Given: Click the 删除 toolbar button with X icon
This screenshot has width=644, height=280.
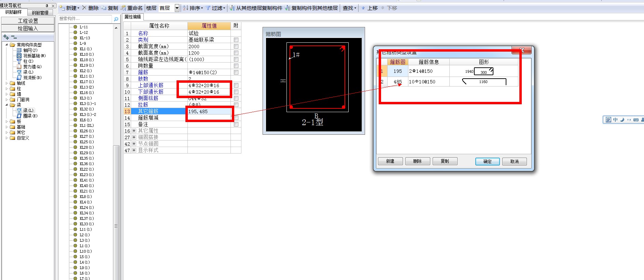Looking at the screenshot, I should click(x=90, y=8).
